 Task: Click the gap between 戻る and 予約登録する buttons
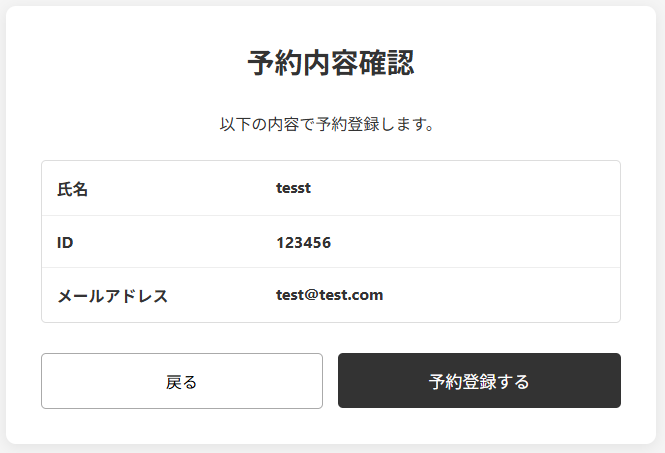pos(330,381)
